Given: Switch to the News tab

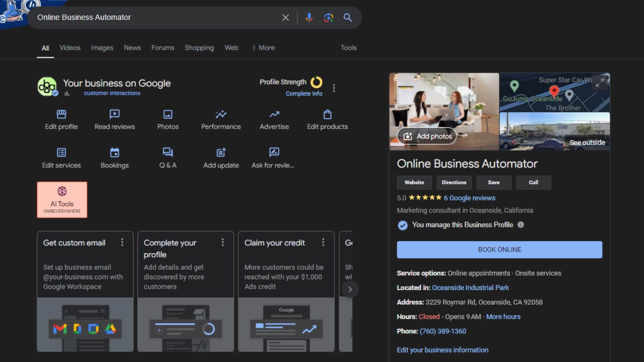Looking at the screenshot, I should click(132, 48).
